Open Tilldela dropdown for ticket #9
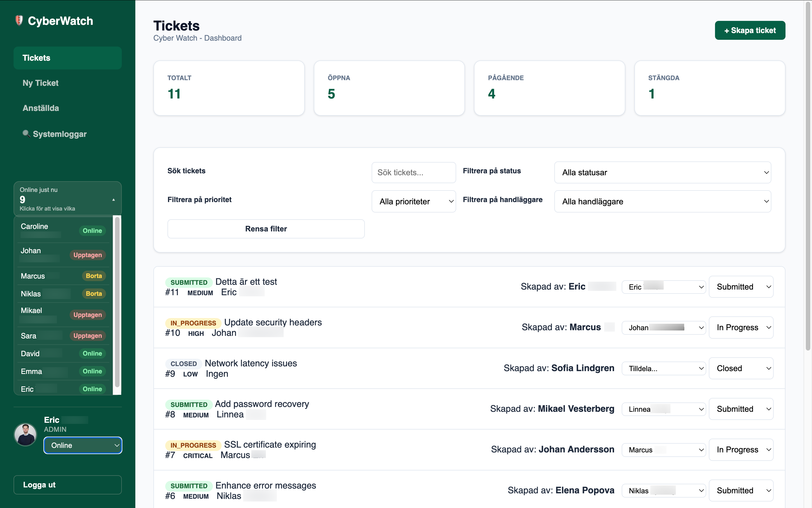The width and height of the screenshot is (812, 508). [x=664, y=368]
